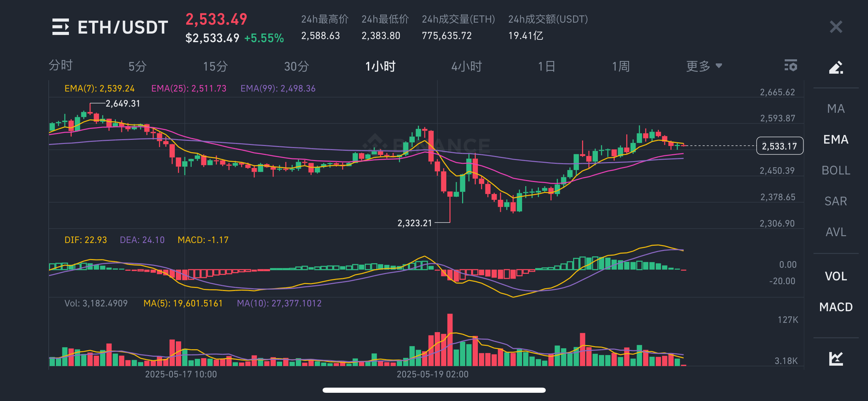Click the Vol: 3,182.4909 label
This screenshot has height=401, width=868.
[x=96, y=303]
